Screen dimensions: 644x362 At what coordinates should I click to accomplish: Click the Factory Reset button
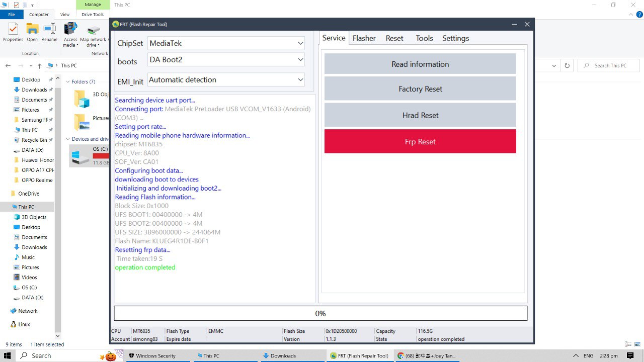point(420,88)
